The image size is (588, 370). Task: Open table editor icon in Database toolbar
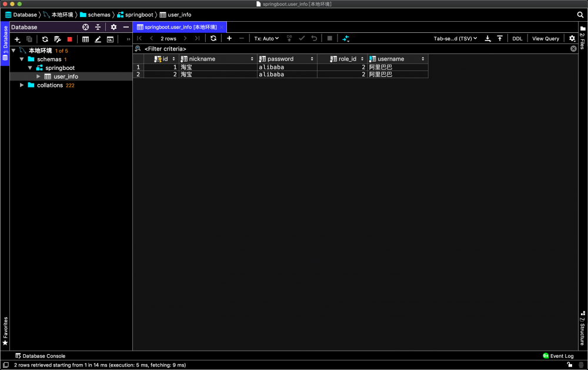(x=85, y=39)
